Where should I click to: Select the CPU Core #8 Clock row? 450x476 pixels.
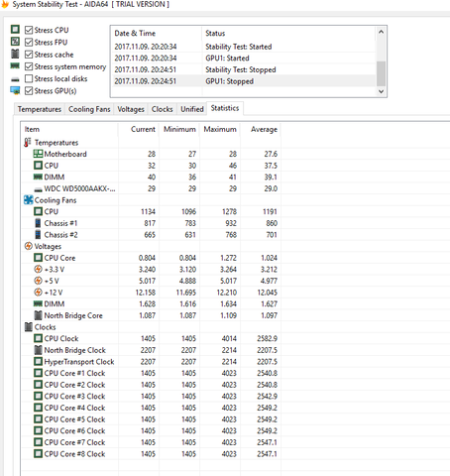click(x=151, y=454)
